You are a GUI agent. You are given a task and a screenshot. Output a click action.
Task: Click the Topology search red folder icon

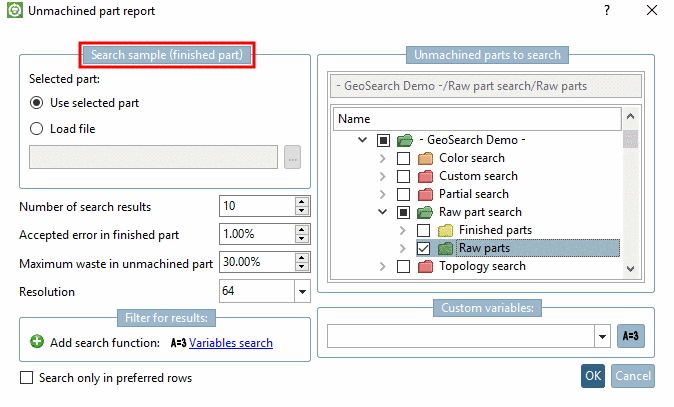click(425, 266)
